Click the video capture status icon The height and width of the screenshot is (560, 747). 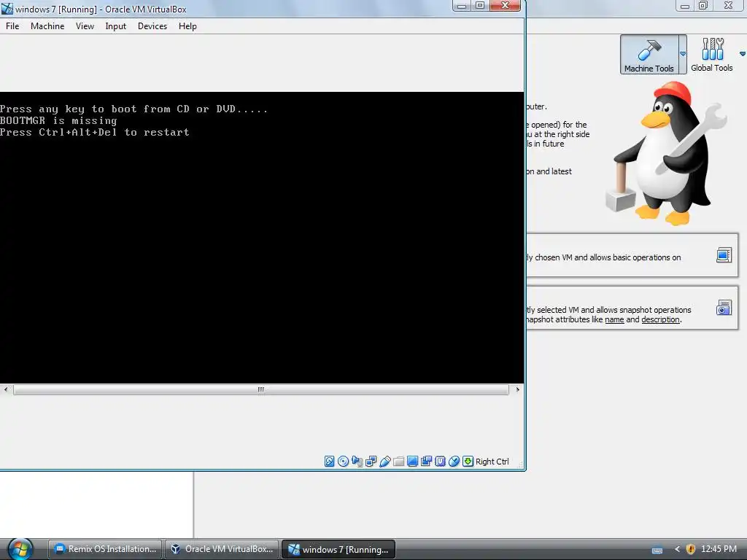click(x=426, y=461)
